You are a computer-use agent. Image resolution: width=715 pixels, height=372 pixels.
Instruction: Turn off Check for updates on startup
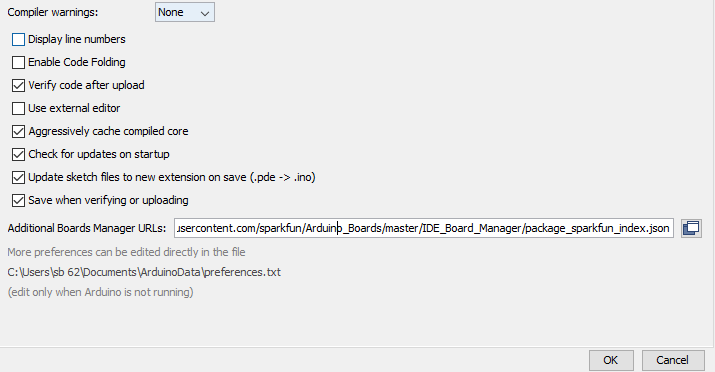[x=18, y=155]
